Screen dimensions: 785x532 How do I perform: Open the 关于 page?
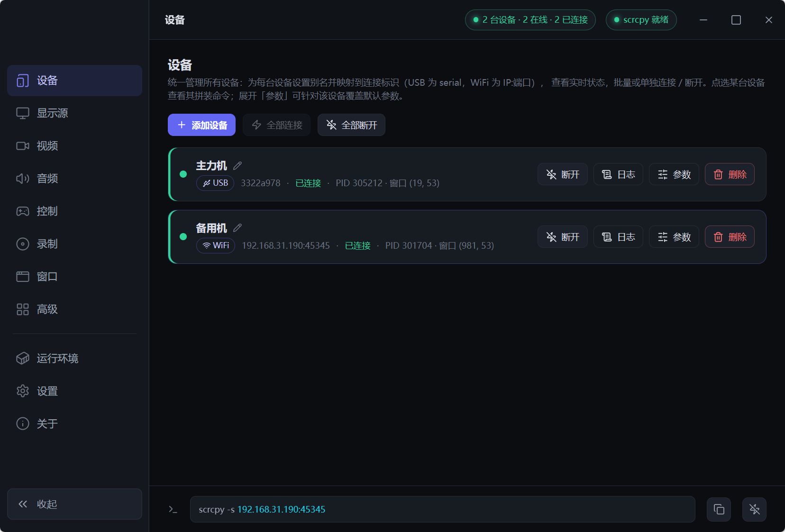pyautogui.click(x=74, y=424)
